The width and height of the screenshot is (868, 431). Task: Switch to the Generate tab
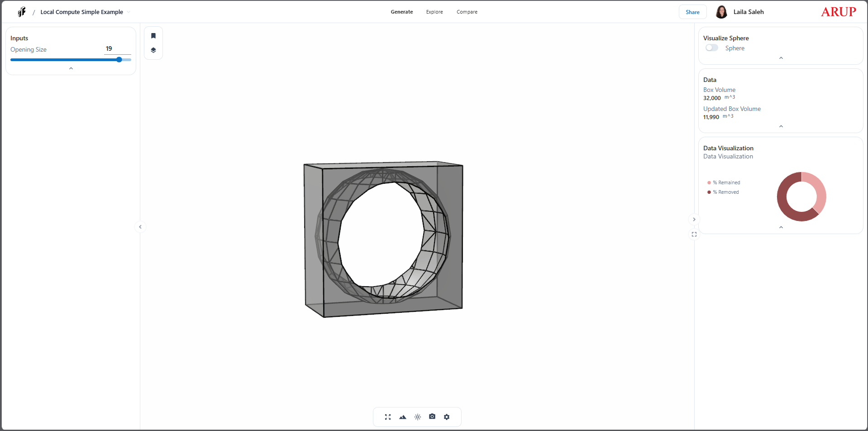(x=402, y=12)
